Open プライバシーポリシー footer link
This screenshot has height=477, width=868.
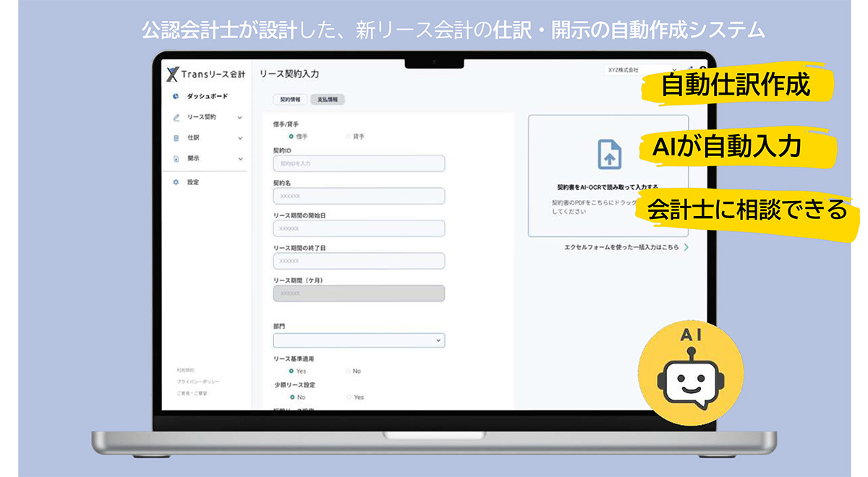pyautogui.click(x=198, y=382)
